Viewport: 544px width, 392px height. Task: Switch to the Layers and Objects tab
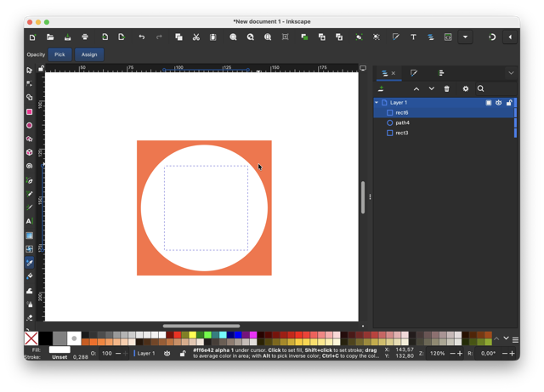[384, 73]
